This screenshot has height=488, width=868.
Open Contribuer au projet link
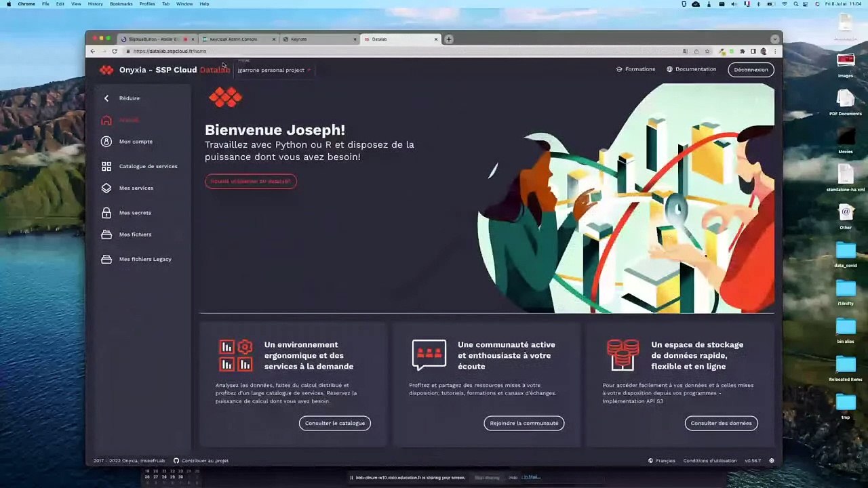201,461
